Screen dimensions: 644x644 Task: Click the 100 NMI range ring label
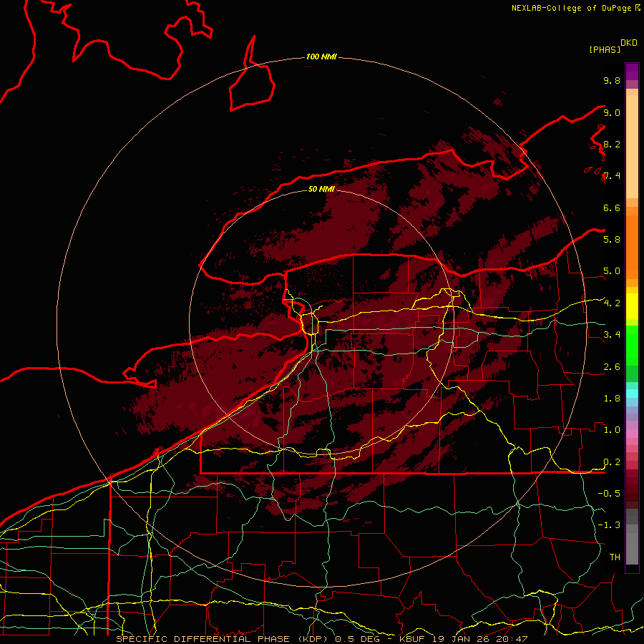tap(321, 57)
